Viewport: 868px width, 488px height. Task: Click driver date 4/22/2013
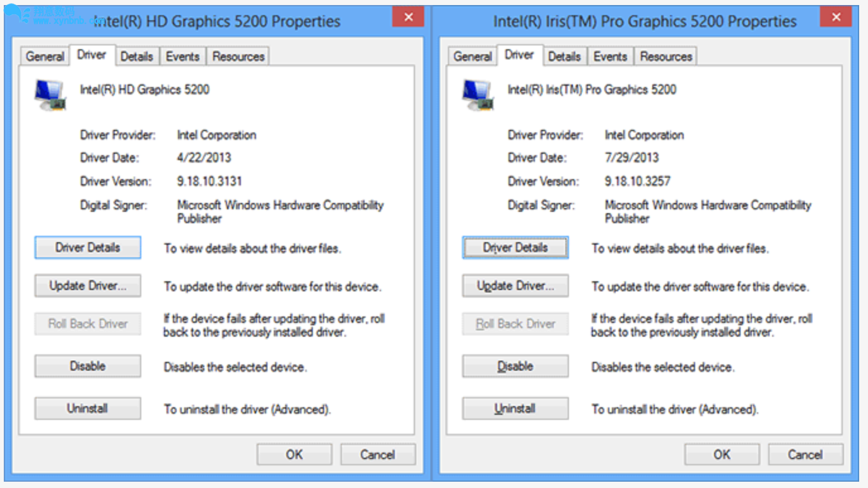pyautogui.click(x=204, y=158)
